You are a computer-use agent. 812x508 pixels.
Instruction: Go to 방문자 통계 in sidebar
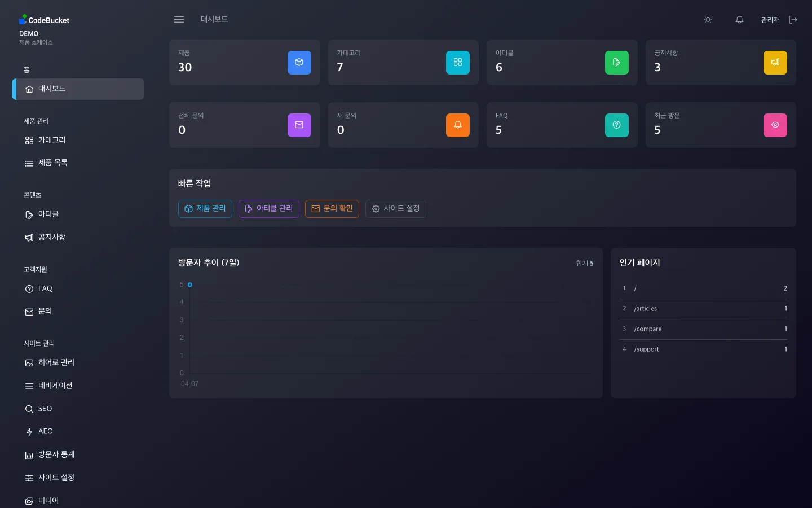coord(56,454)
